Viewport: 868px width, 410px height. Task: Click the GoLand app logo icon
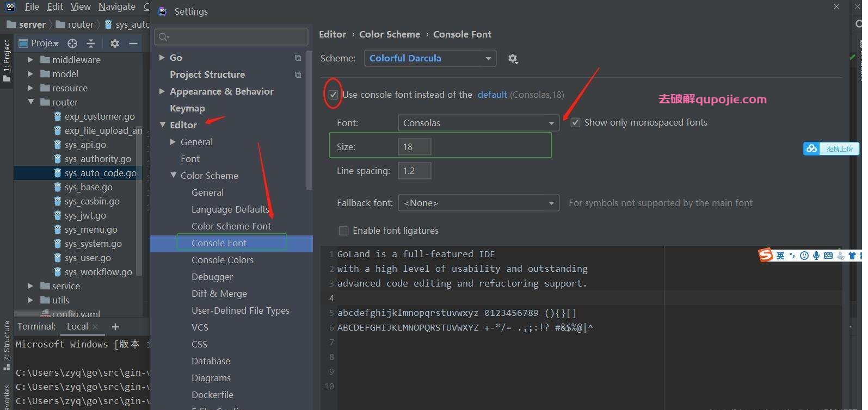pos(10,7)
